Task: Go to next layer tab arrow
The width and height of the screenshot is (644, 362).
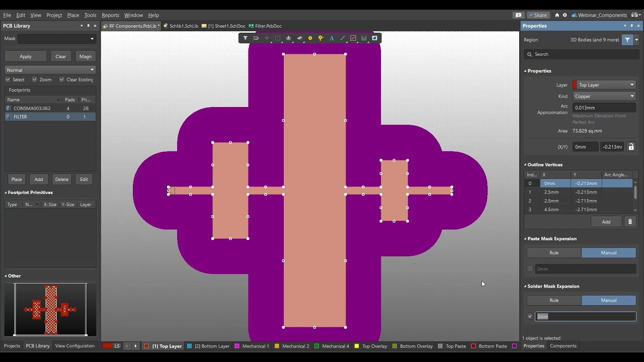Action: click(x=135, y=346)
